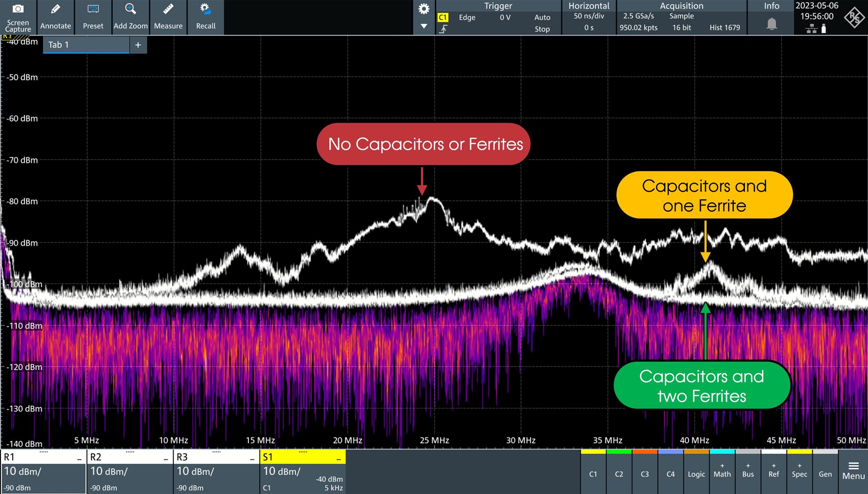Select the R3 reference waveform box

pos(216,472)
